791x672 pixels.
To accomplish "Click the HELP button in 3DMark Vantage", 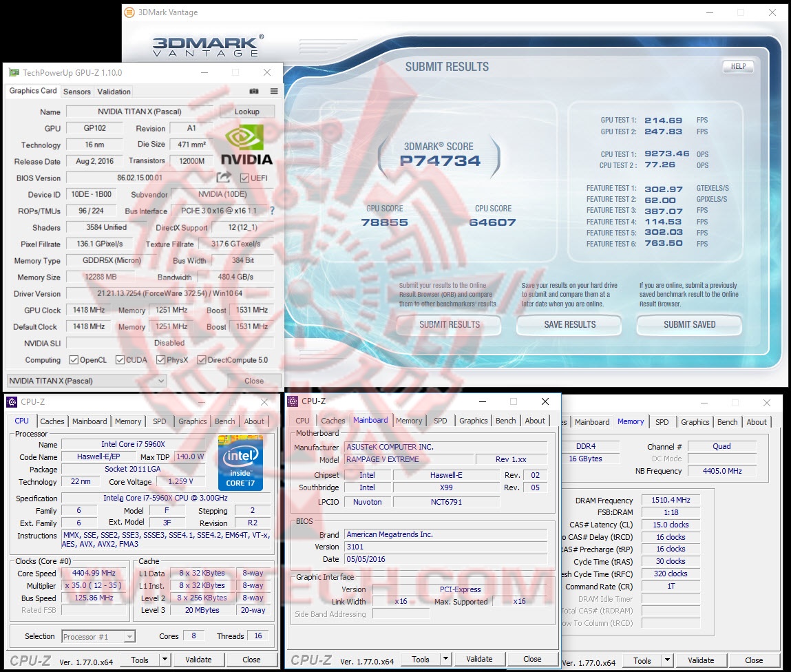I will pos(738,66).
